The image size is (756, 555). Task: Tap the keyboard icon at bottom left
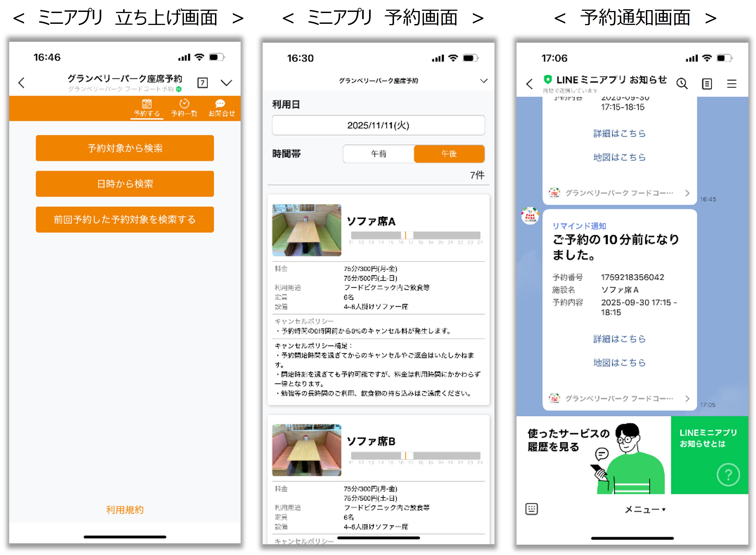point(531,509)
